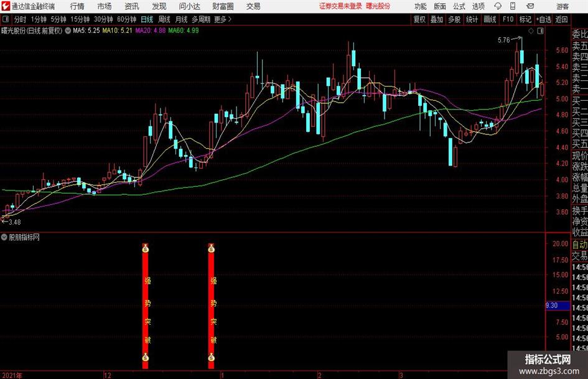Screen dimensions: 588x379
Task: Click the 标记 mark button
Action: click(x=525, y=19)
